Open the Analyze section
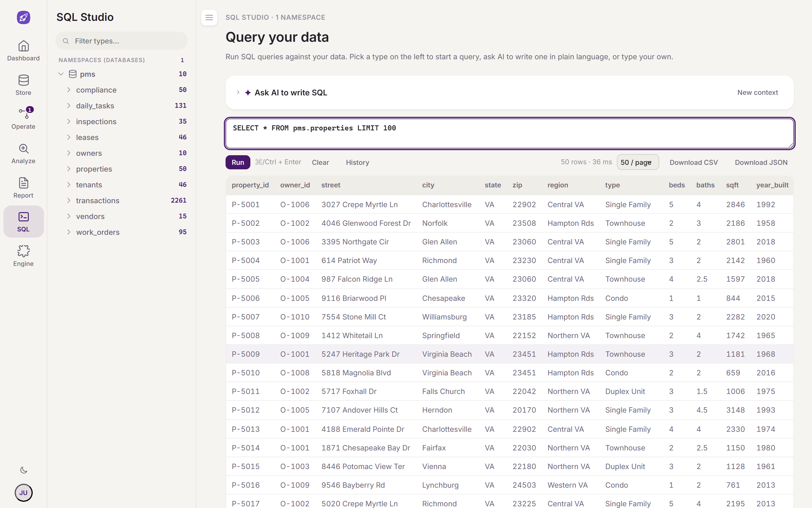This screenshot has width=812, height=508. pos(23,153)
